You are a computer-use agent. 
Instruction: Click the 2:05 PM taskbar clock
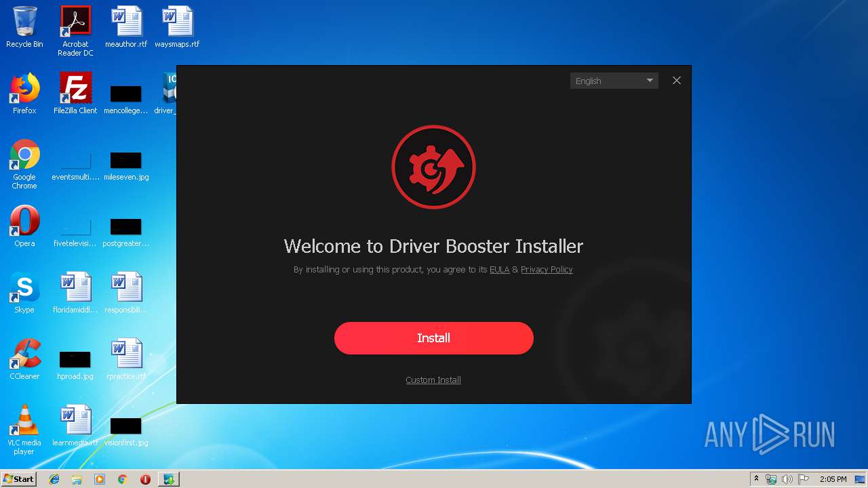[x=833, y=479]
